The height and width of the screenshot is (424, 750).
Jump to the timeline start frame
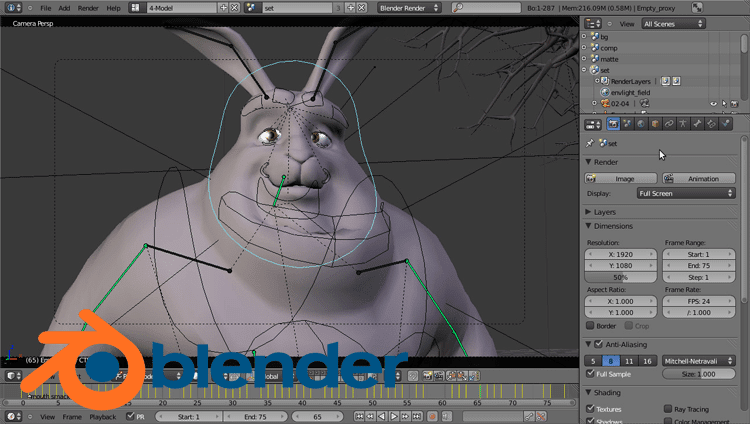(x=359, y=416)
